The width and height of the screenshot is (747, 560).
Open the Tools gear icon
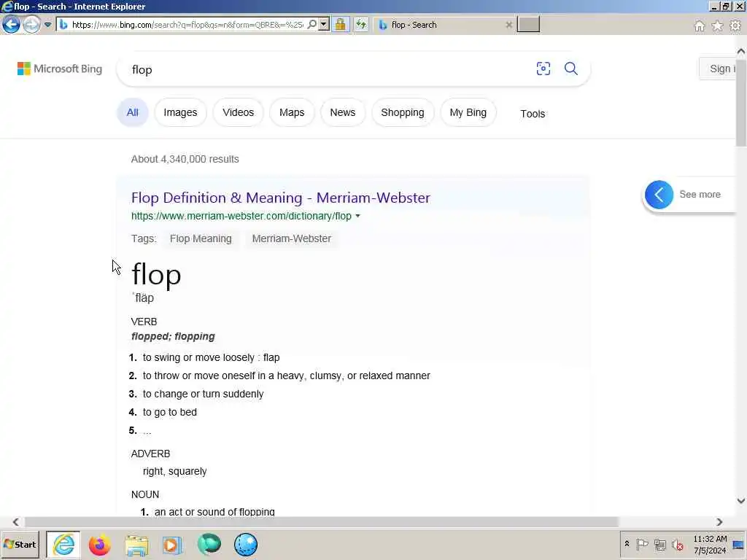coord(735,26)
